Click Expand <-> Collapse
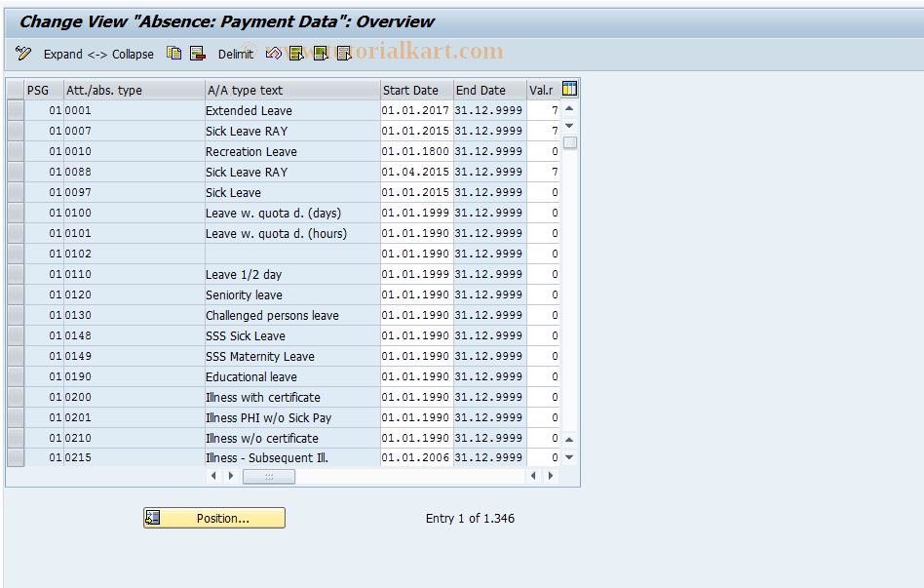 pyautogui.click(x=98, y=55)
